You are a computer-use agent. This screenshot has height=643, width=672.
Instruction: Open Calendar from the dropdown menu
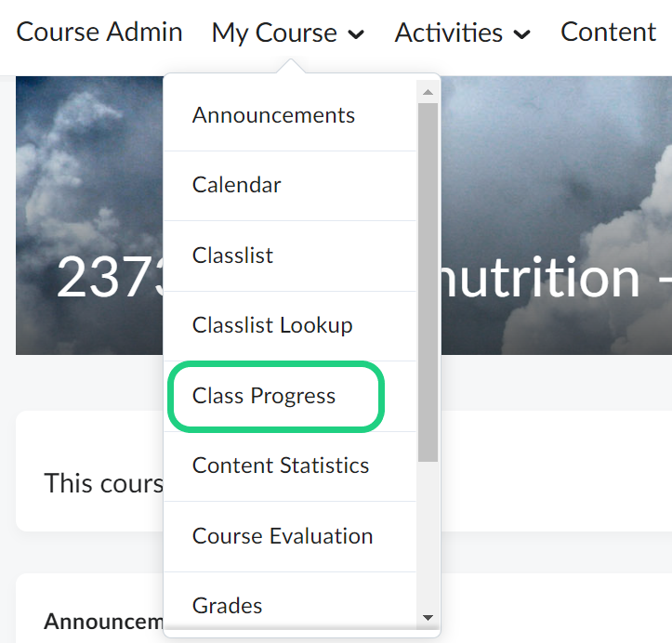(236, 185)
